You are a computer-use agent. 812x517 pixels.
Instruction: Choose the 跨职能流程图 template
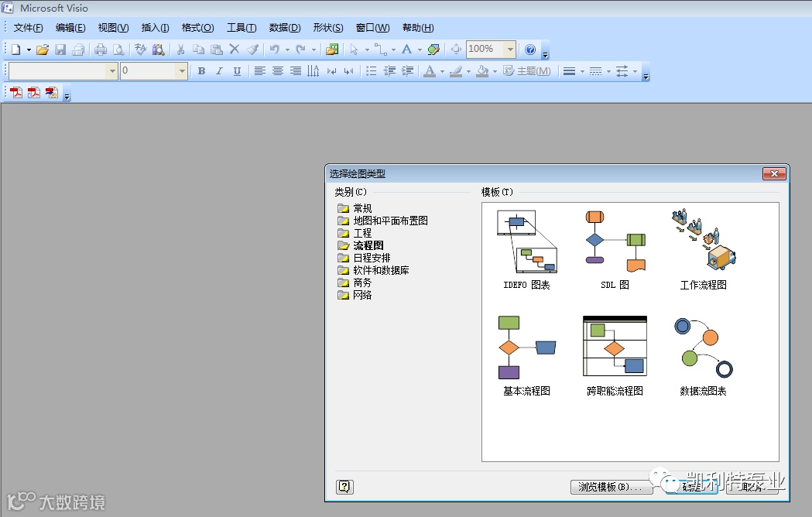tap(615, 357)
